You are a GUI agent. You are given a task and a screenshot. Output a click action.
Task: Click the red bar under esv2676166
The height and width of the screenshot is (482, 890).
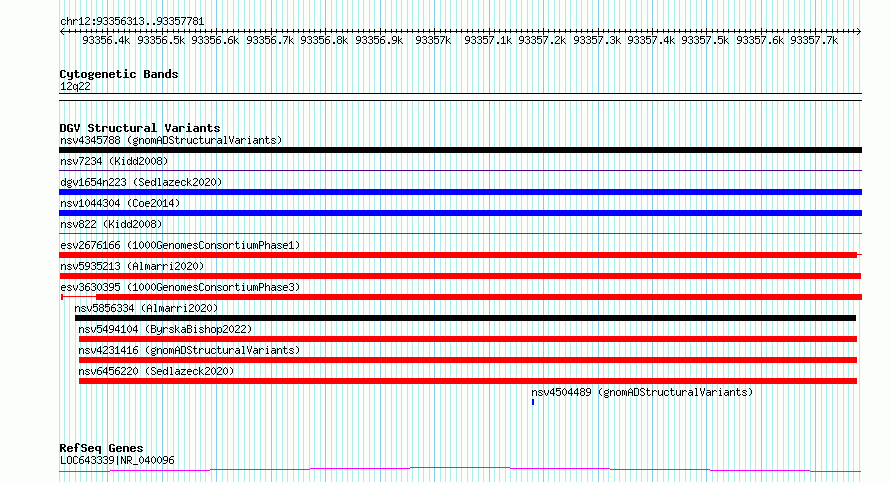coord(458,255)
